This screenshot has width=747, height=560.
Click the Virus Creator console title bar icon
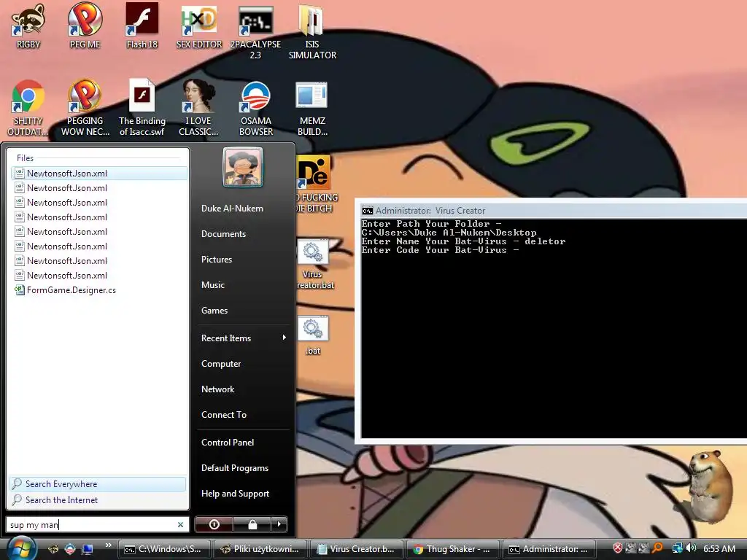[x=367, y=211]
